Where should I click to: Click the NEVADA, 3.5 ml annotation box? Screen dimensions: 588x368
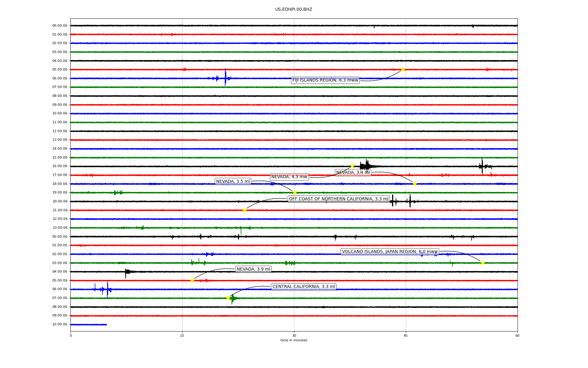233,182
